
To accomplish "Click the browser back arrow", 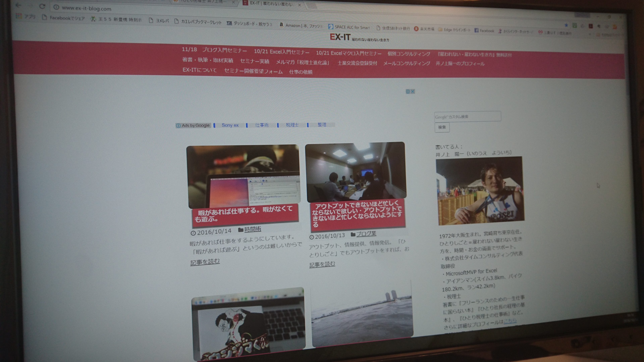I will 18,5.
